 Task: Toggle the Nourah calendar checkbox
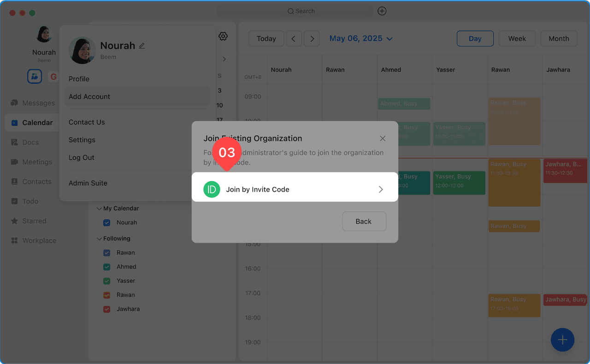[x=107, y=223]
